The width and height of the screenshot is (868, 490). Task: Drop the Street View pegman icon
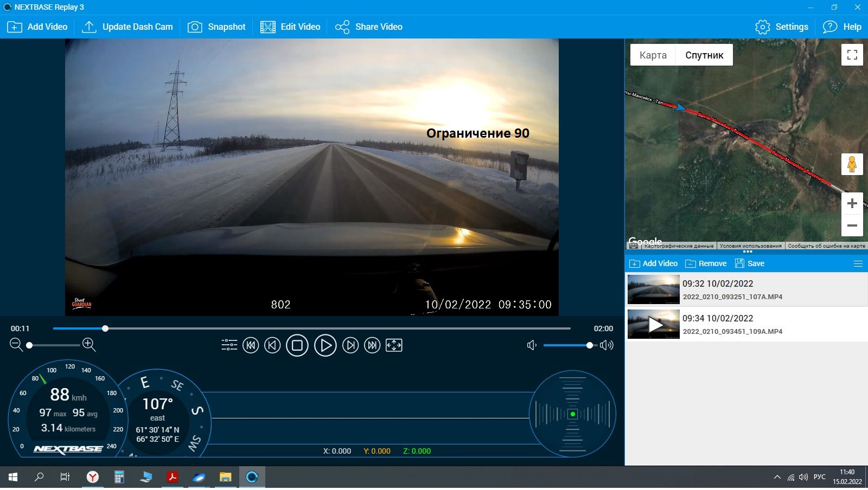point(852,164)
